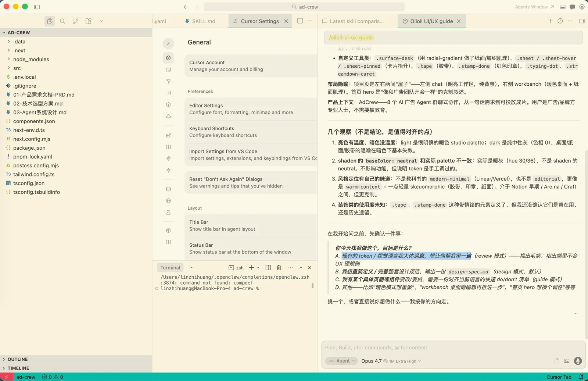Open the Agents Window link
The height and width of the screenshot is (381, 588).
(534, 7)
